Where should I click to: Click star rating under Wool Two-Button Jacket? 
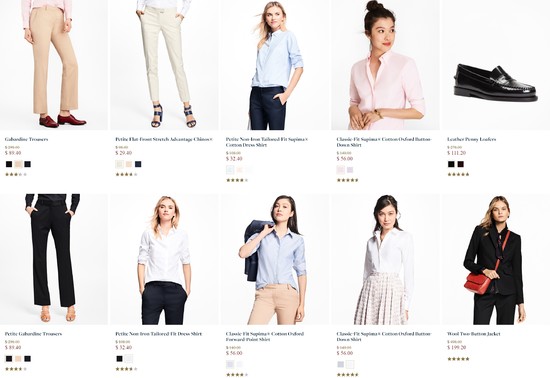(458, 359)
